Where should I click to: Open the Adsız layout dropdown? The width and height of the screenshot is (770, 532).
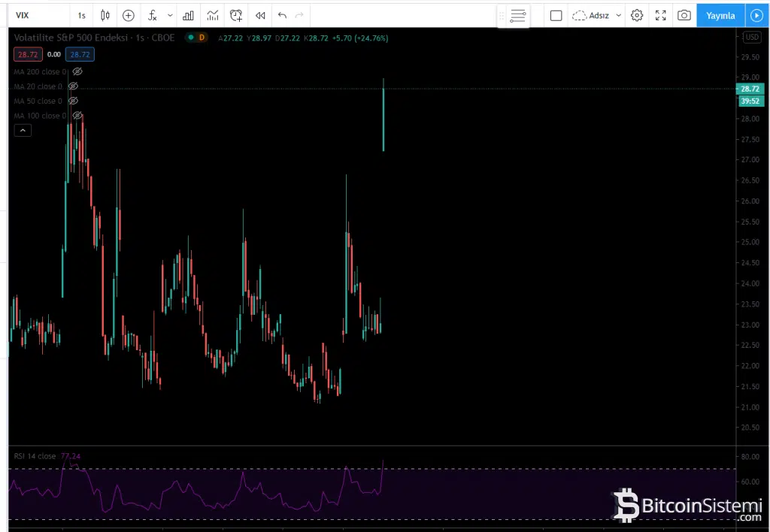point(619,15)
